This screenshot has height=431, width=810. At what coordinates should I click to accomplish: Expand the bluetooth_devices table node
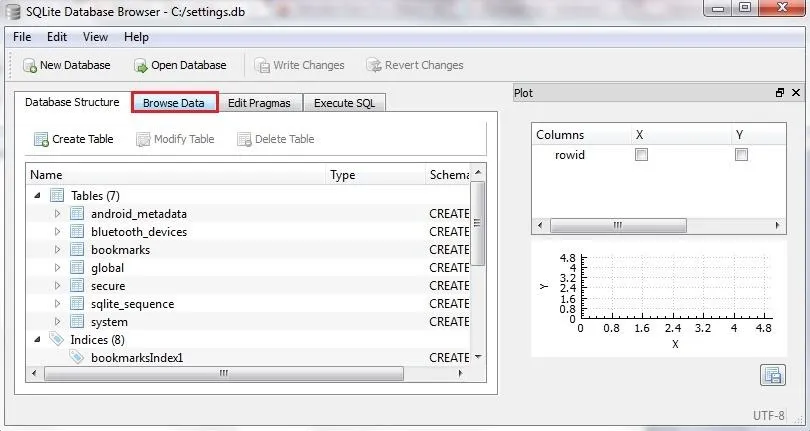tap(57, 232)
